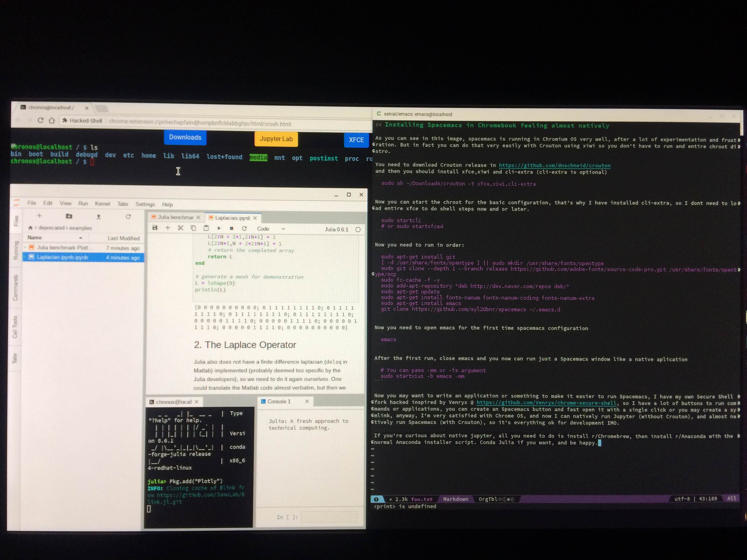Toggle the Files sidebar panel
The height and width of the screenshot is (560, 747).
tap(16, 221)
